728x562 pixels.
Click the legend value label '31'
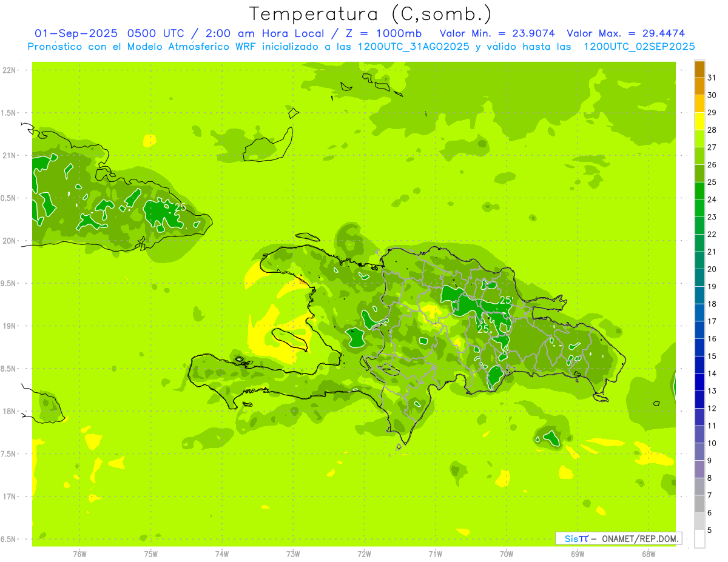click(x=712, y=78)
